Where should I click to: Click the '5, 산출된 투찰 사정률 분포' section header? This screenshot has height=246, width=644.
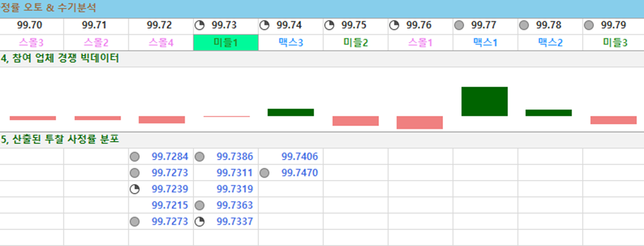pos(60,139)
